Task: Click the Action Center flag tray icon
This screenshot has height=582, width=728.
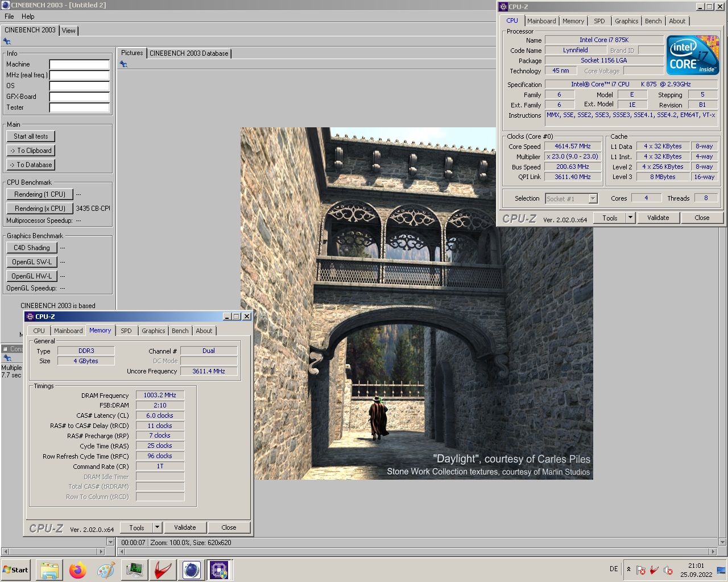Action: click(641, 569)
